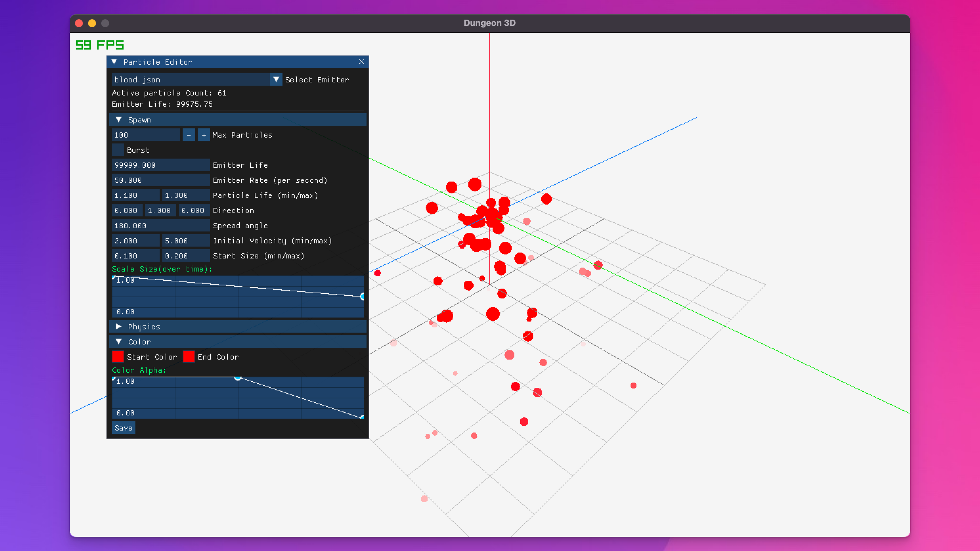
Task: Expand the Physics section
Action: pos(119,326)
